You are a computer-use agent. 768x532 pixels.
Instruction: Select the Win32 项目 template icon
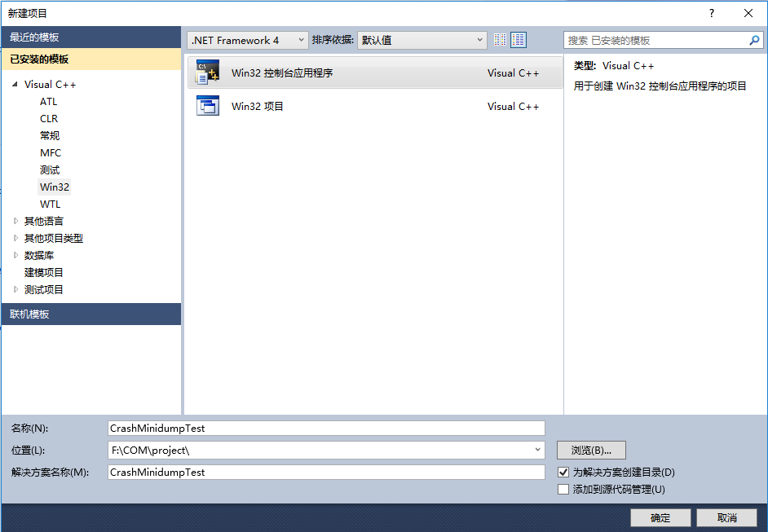(x=208, y=106)
